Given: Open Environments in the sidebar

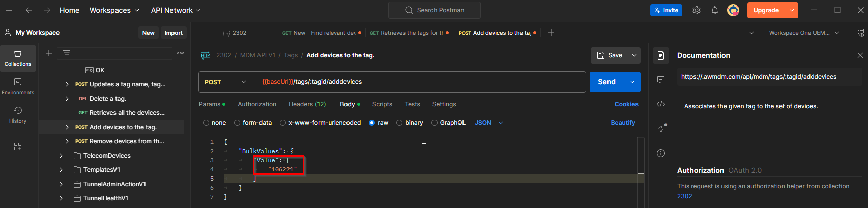Looking at the screenshot, I should (18, 86).
